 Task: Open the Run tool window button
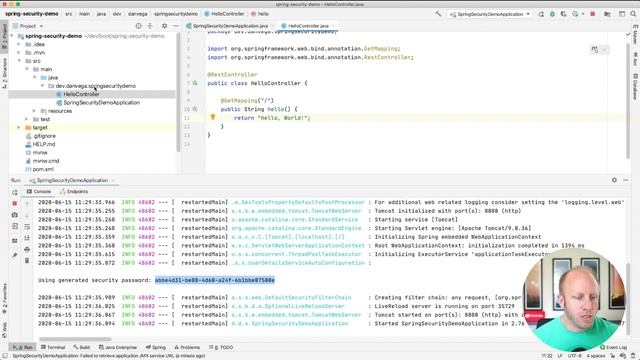click(x=23, y=347)
